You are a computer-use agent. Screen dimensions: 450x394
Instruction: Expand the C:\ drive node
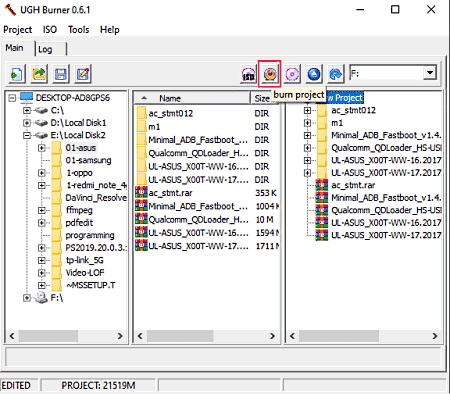pos(27,110)
